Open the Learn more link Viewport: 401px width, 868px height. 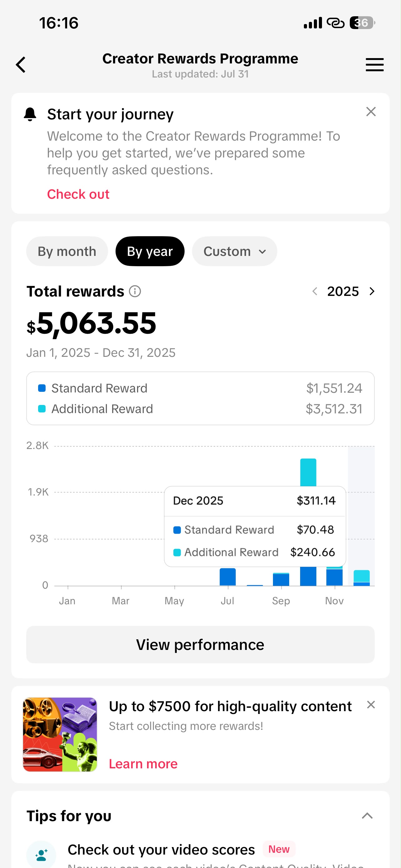(143, 764)
